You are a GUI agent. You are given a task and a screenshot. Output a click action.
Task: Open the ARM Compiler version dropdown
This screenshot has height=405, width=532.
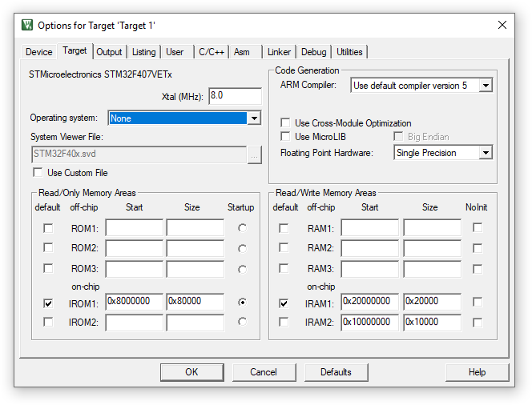486,86
